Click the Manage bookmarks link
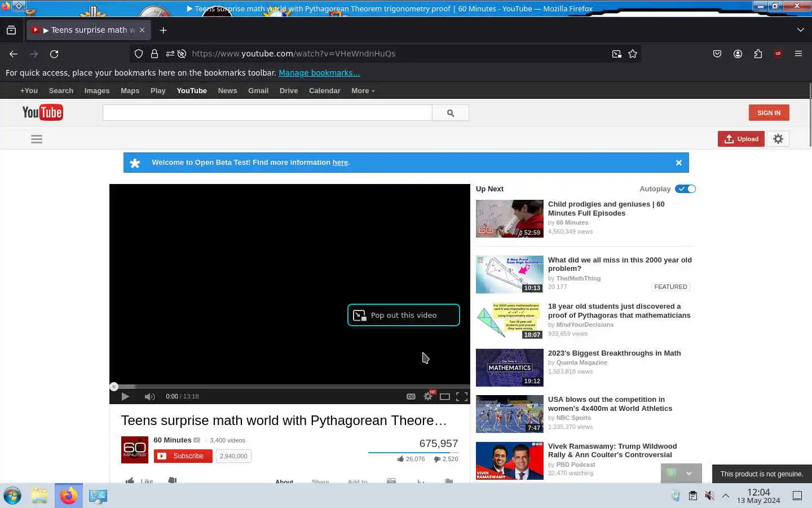Viewport: 812px width, 508px height. pyautogui.click(x=319, y=73)
